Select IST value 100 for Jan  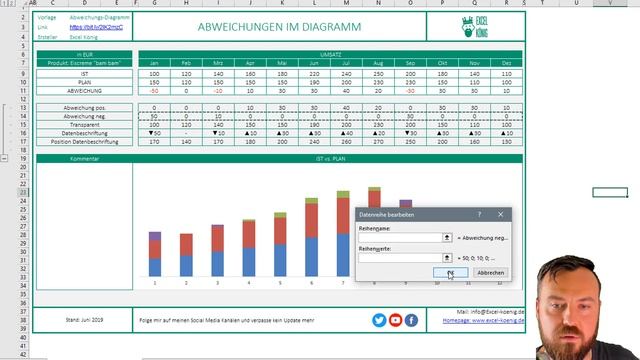(x=154, y=74)
